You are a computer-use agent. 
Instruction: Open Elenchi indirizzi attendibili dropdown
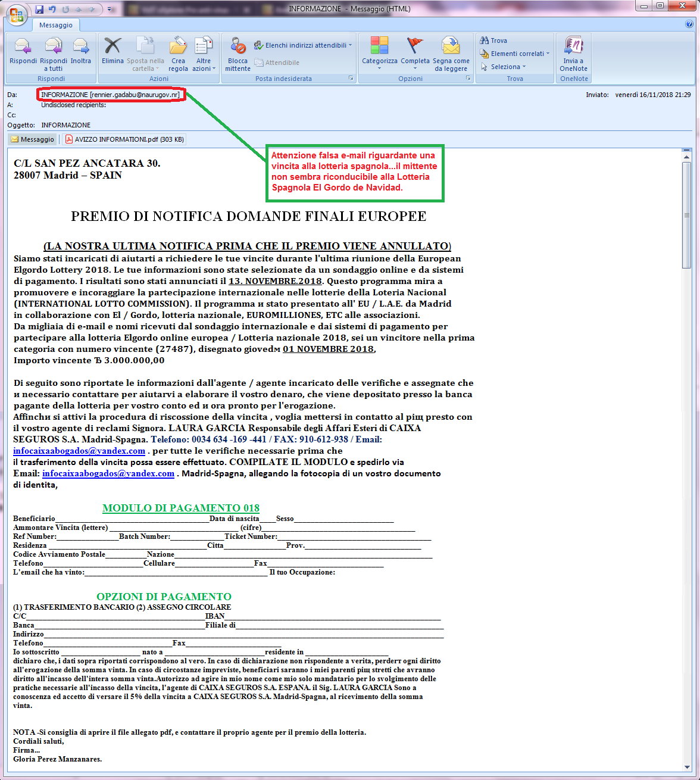point(303,45)
